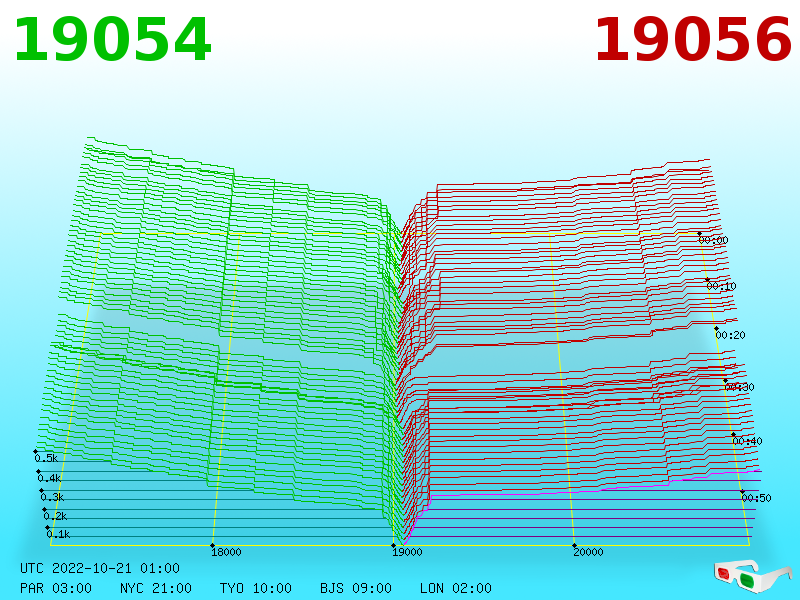Click the 18000 price axis label
This screenshot has height=600, width=800.
click(226, 552)
